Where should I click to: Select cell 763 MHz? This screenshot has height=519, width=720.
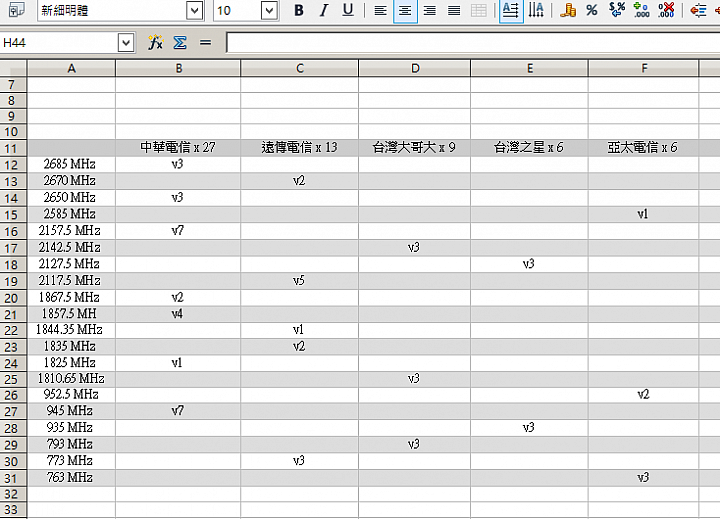71,478
